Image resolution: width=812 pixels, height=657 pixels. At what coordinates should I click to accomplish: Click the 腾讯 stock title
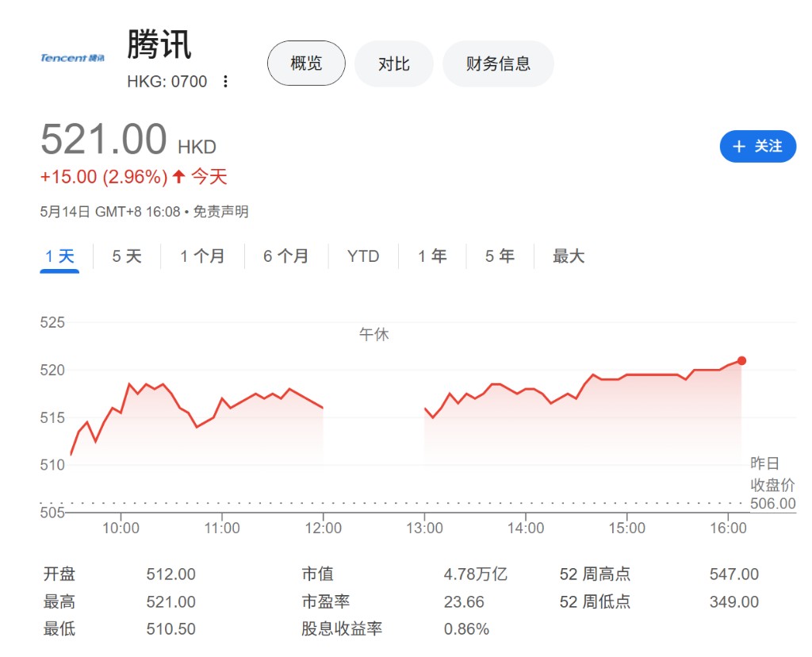[x=159, y=44]
